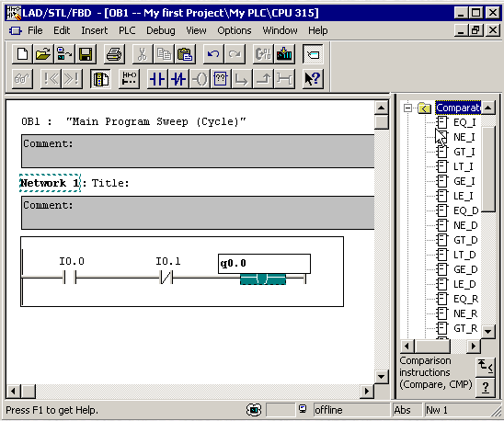
Task: Click the Save diskette icon
Action: pyautogui.click(x=86, y=54)
